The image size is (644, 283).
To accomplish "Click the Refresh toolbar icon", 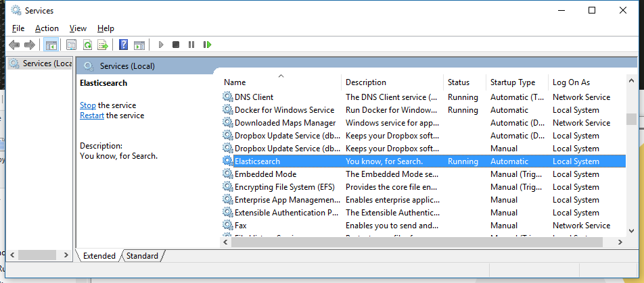I will 87,45.
